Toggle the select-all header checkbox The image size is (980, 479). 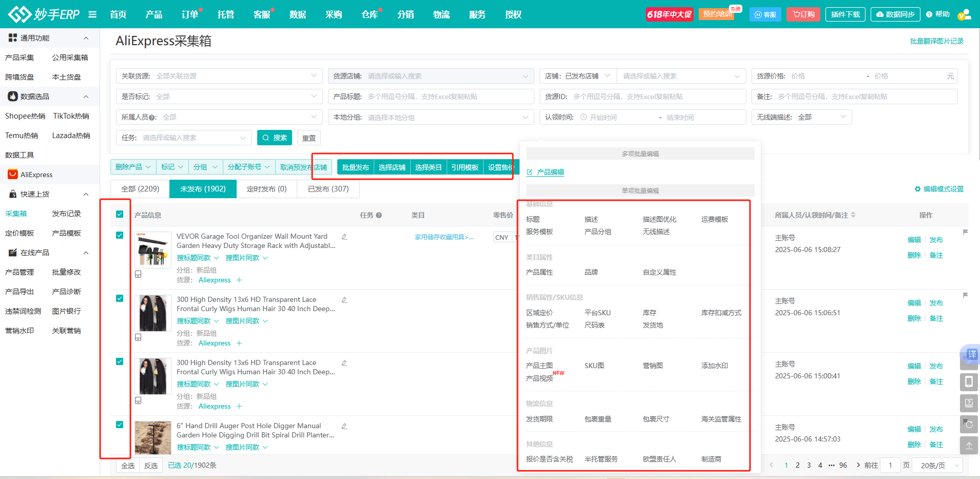tap(120, 214)
